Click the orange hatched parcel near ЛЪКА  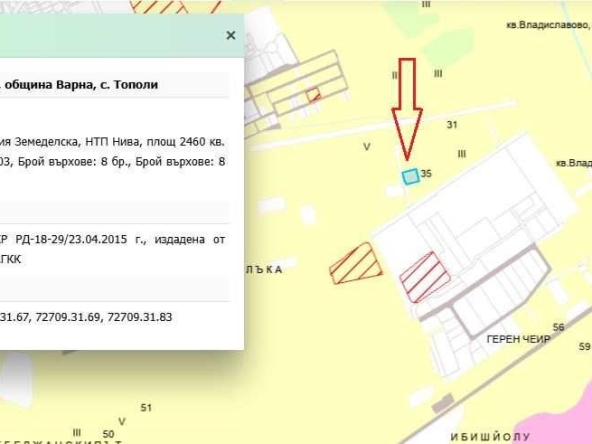[355, 264]
